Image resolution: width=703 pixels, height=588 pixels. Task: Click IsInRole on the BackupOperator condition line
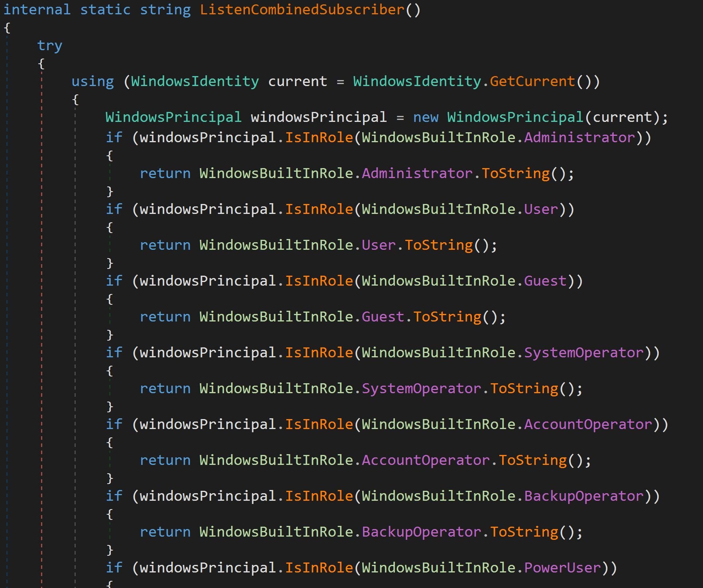[319, 496]
